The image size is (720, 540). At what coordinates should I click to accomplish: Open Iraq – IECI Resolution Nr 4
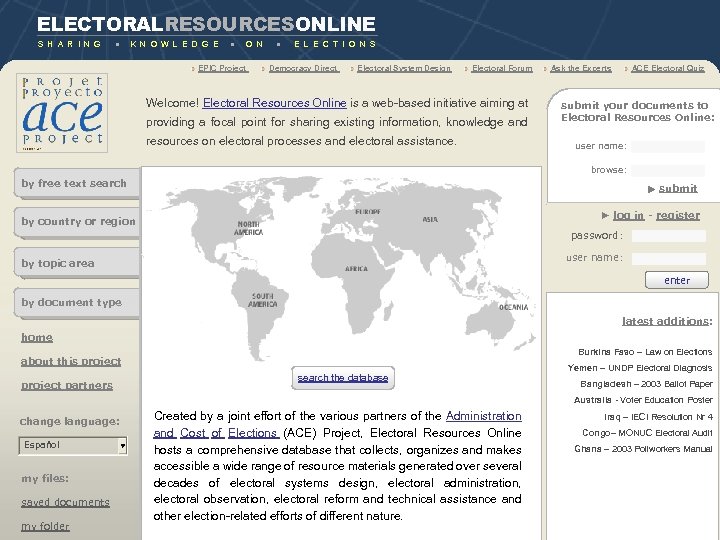[658, 417]
